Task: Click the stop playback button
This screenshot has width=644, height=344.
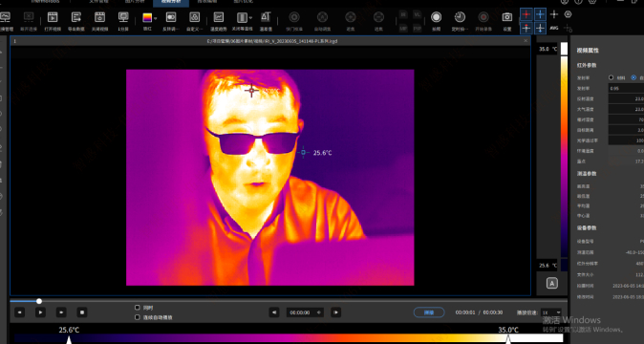Action: click(82, 312)
